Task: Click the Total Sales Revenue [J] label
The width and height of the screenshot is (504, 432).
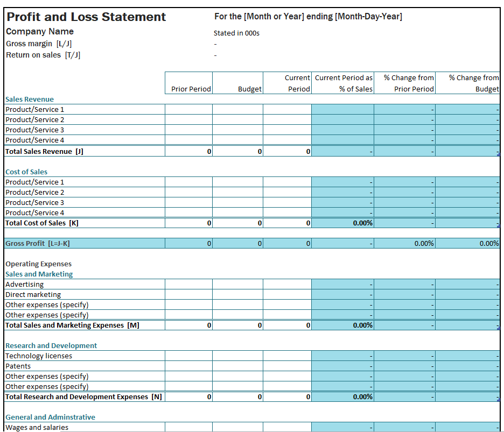Action: 45,151
